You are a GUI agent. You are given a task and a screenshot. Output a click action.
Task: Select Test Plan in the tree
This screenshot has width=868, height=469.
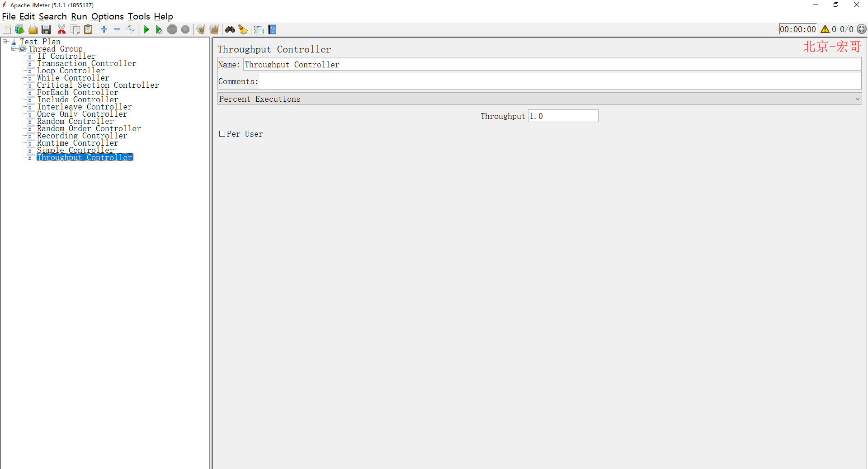[40, 42]
